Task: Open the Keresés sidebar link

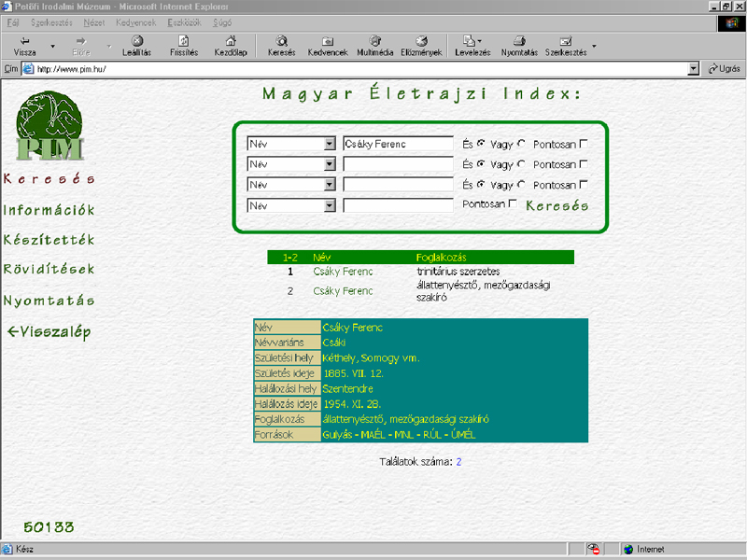Action: click(49, 179)
